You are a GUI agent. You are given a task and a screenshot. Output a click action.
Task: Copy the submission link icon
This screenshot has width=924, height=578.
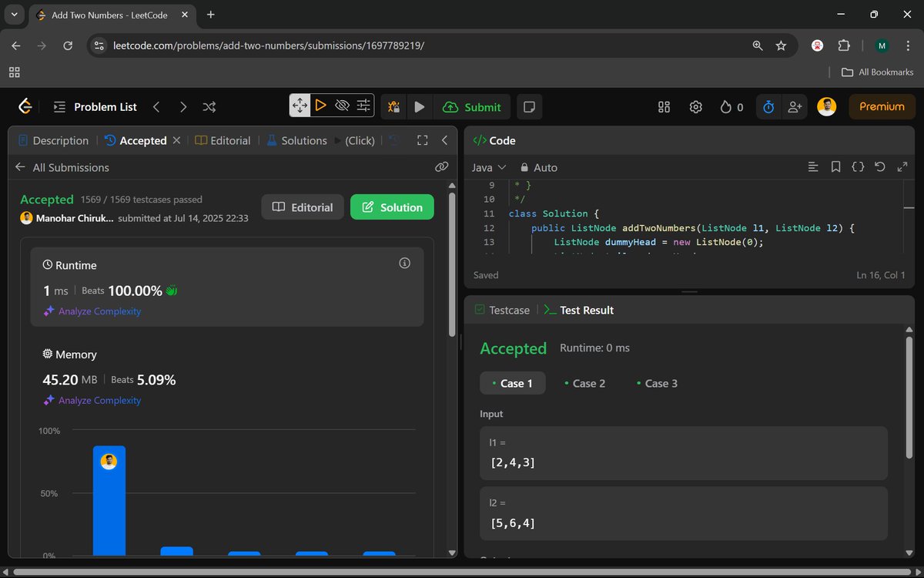click(441, 166)
